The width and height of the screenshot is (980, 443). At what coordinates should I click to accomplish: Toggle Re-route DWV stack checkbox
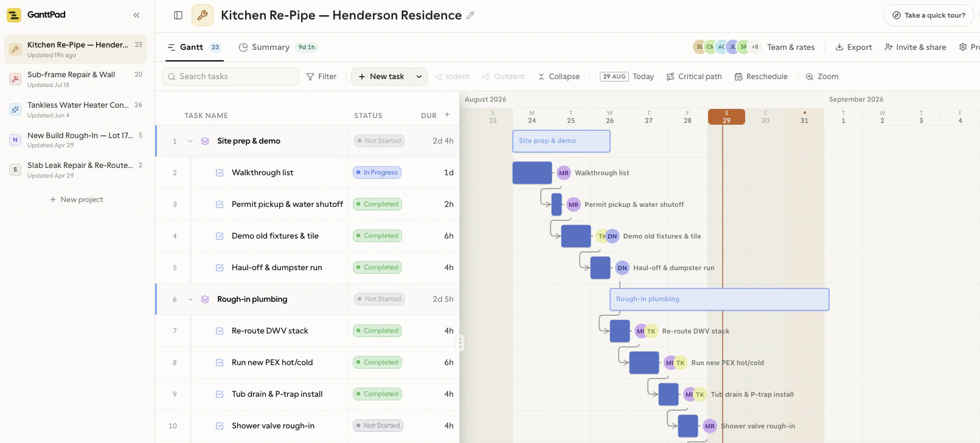(x=220, y=331)
